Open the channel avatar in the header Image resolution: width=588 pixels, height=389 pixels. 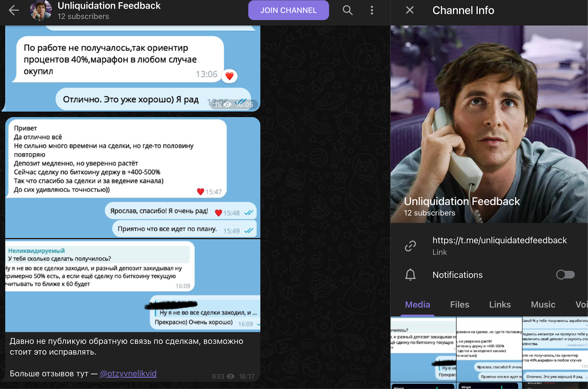click(x=41, y=11)
